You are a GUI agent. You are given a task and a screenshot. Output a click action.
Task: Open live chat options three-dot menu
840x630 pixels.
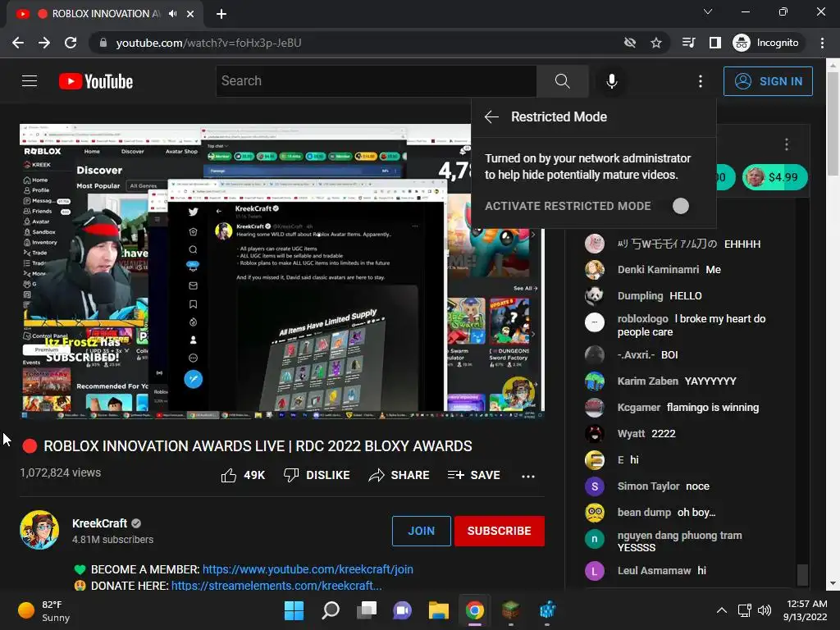(786, 144)
